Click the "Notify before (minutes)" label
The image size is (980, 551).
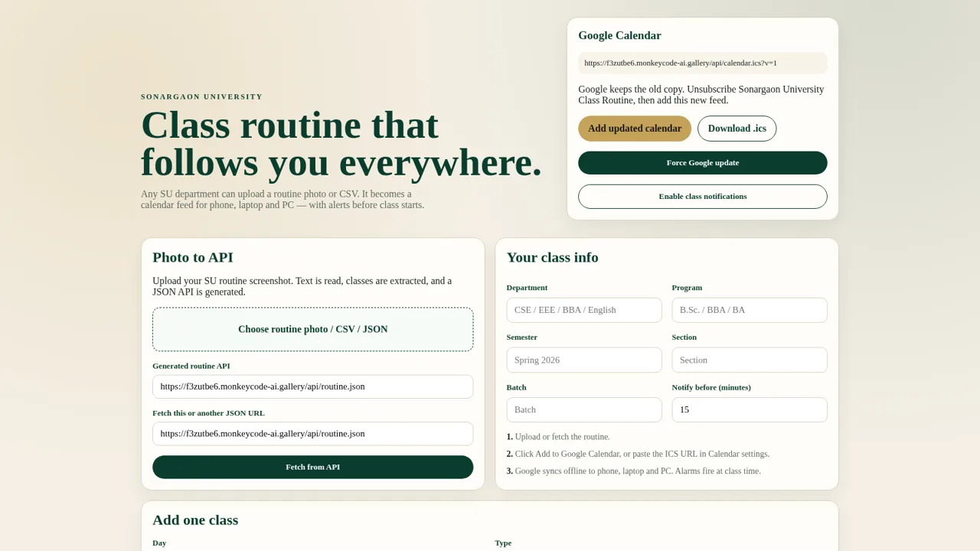point(711,387)
